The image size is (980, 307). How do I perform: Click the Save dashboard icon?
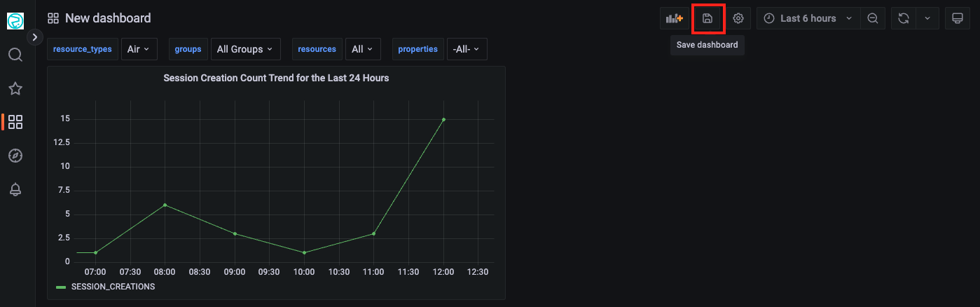pos(708,18)
